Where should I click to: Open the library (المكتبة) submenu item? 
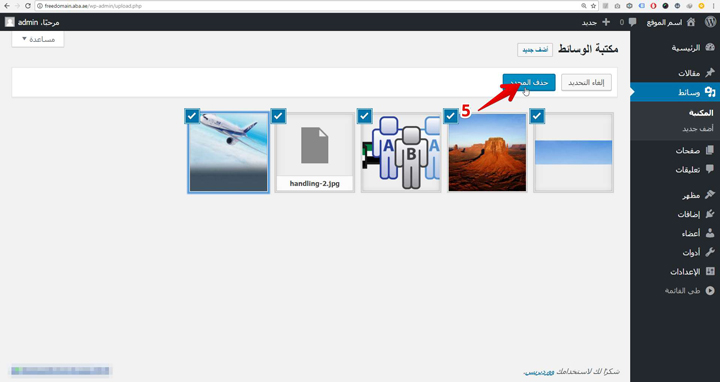(x=701, y=112)
